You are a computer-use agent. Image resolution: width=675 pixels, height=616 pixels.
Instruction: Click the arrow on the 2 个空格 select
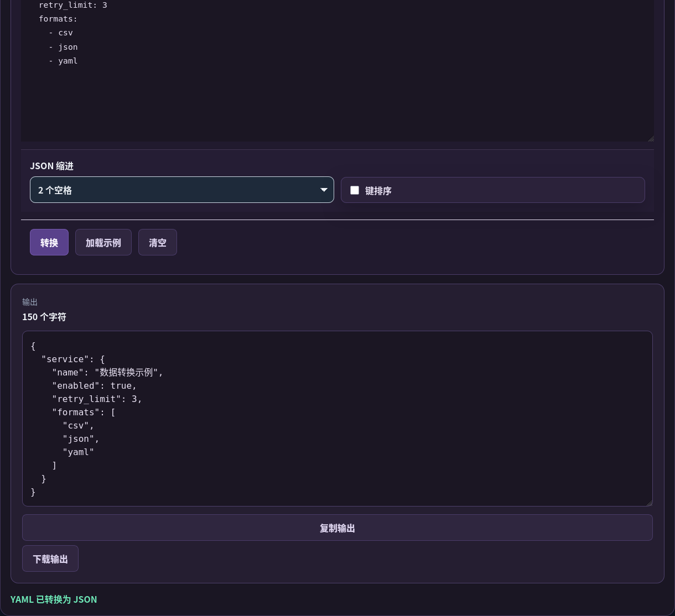click(x=324, y=190)
